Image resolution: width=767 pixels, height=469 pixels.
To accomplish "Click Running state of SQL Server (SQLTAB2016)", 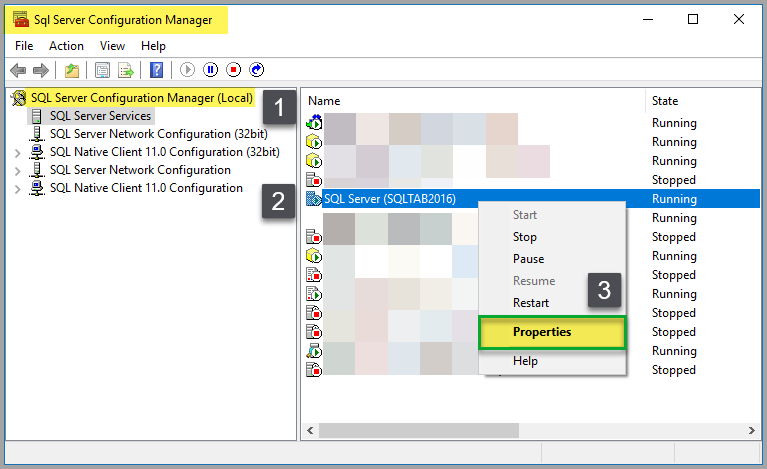I will pos(674,199).
